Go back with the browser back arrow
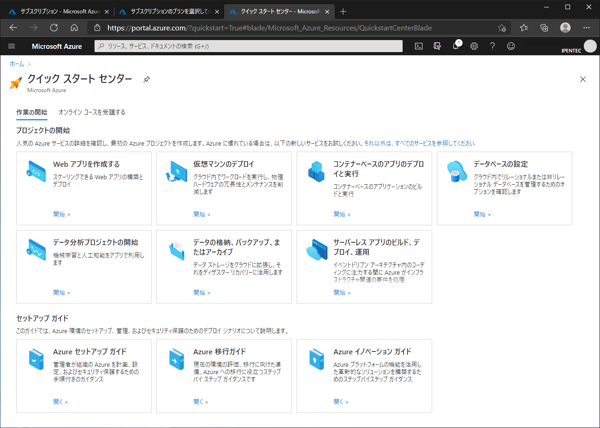600x428 pixels. pyautogui.click(x=13, y=28)
